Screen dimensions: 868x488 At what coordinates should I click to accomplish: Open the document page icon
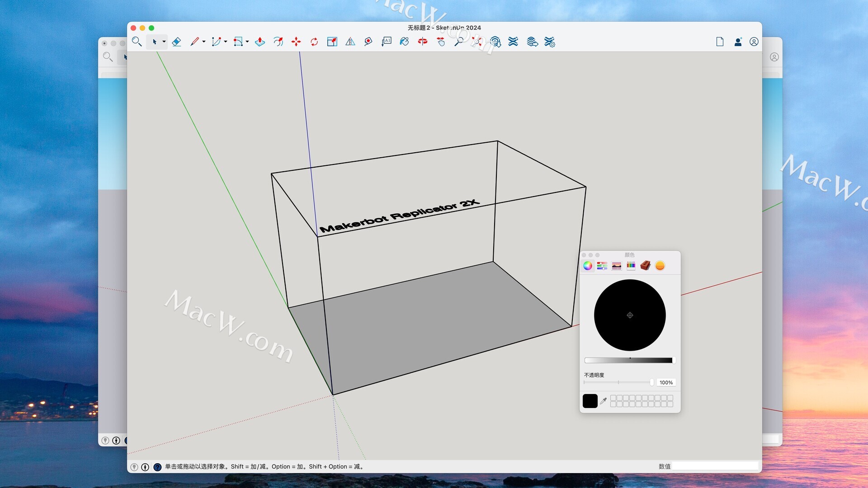720,42
